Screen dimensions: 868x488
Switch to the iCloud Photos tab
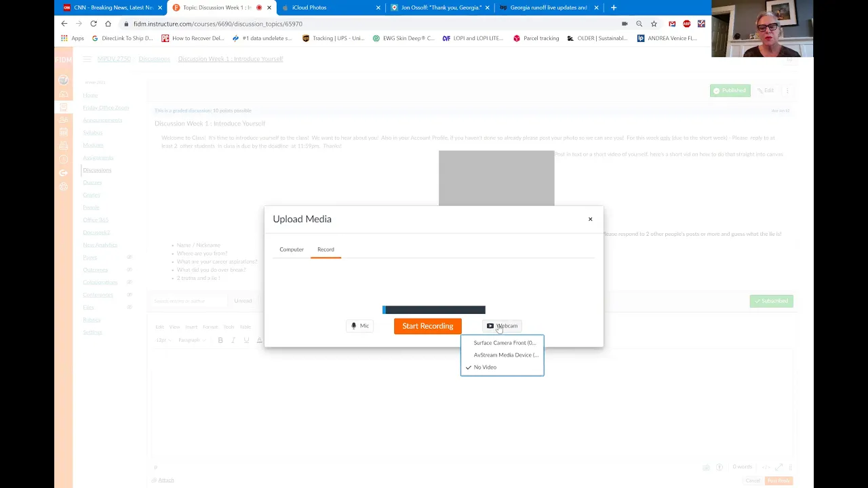point(330,7)
